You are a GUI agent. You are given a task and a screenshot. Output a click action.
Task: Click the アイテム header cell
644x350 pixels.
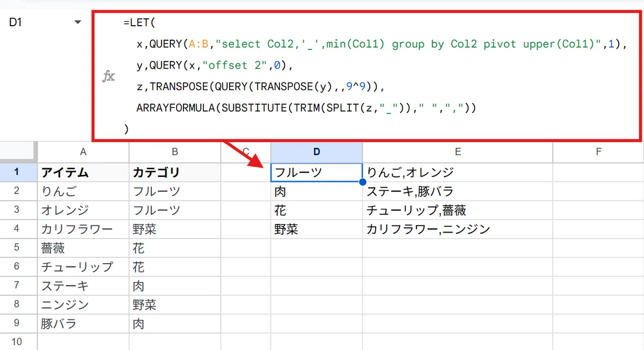click(83, 172)
